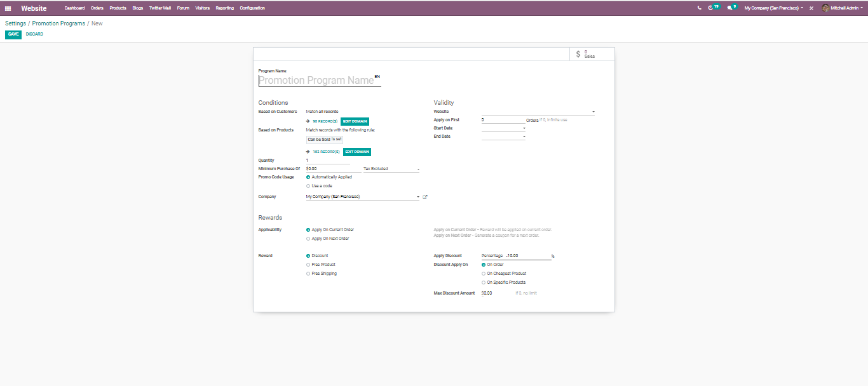Open Percentage discount type dropdown
868x386 pixels.
tap(492, 256)
